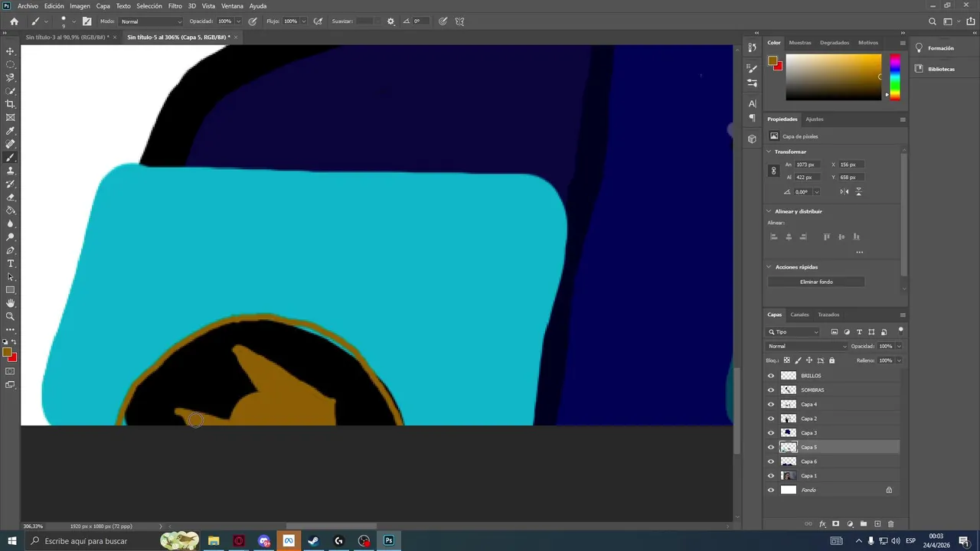
Task: Open the Flujo dropdown arrow
Action: click(x=304, y=21)
